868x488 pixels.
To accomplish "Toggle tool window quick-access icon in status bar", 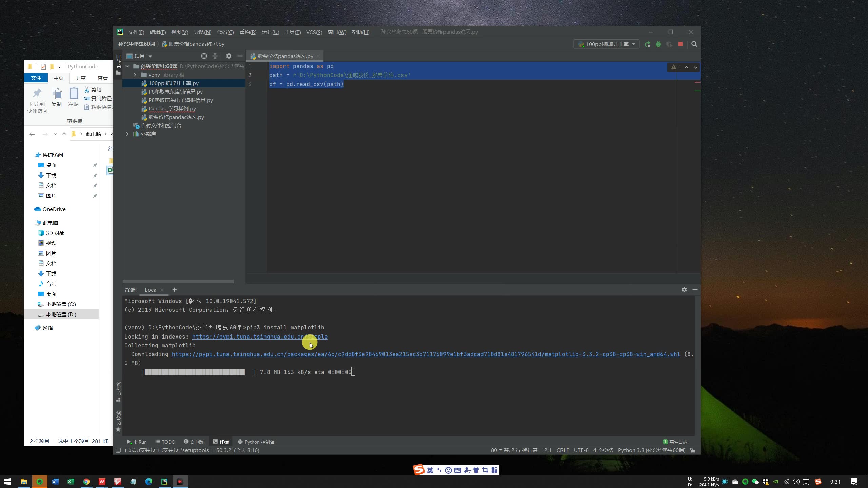I will pos(118,450).
